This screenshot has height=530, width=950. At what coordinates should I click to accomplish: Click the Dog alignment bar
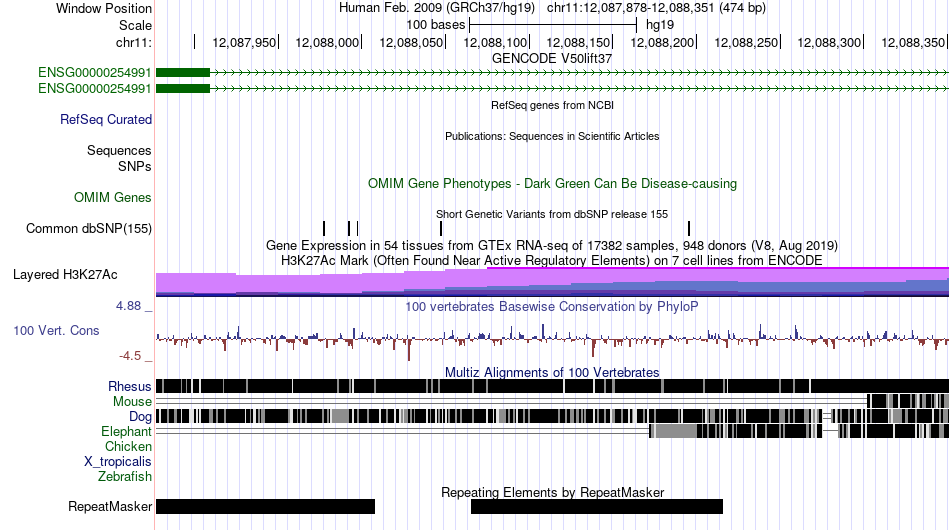point(552,416)
